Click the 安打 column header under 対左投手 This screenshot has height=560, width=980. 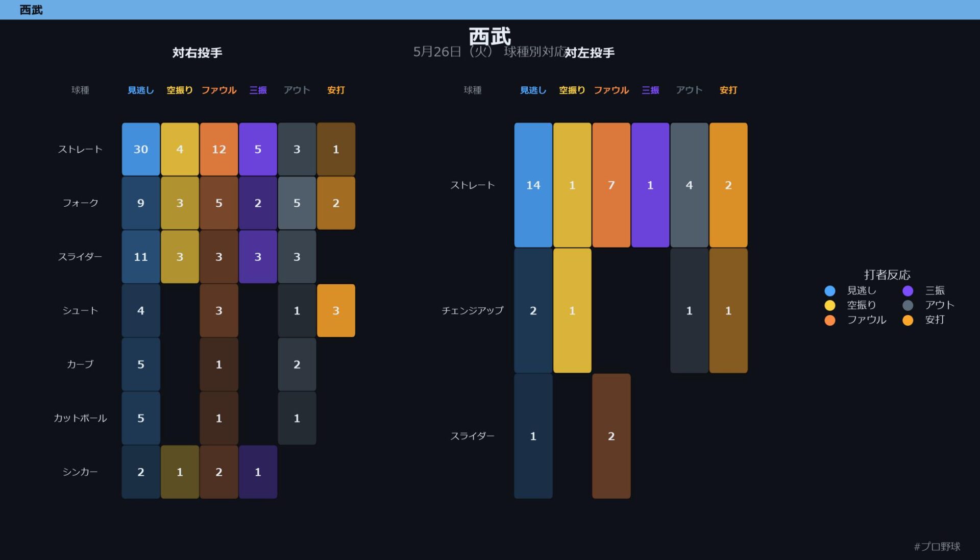coord(728,90)
